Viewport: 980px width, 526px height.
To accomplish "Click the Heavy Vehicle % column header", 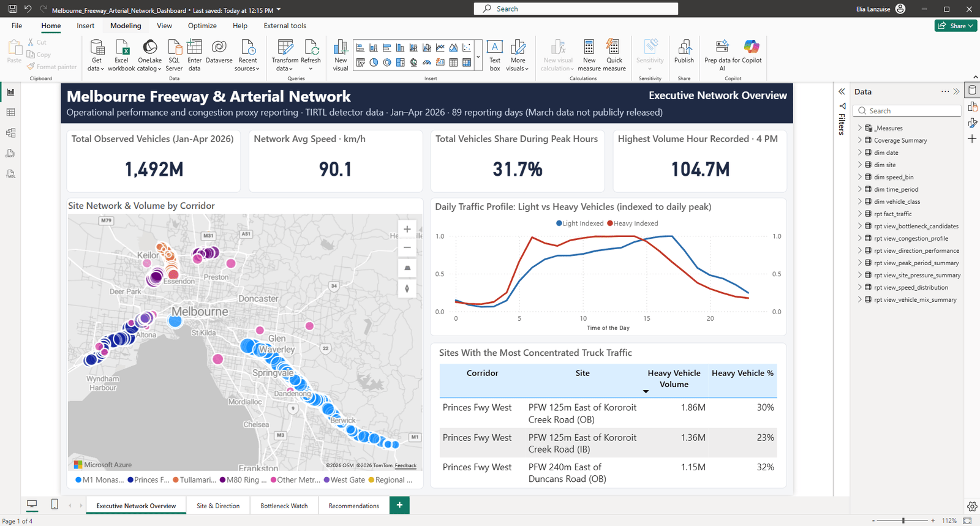I will 742,373.
